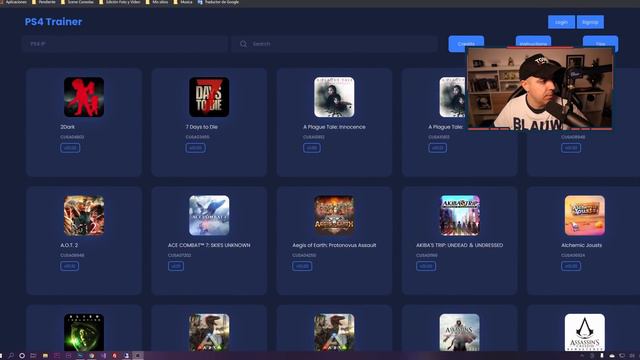Screen dimensions: 640x360
Task: Open the Windows taskbar search magnifier
Action: pos(11,356)
